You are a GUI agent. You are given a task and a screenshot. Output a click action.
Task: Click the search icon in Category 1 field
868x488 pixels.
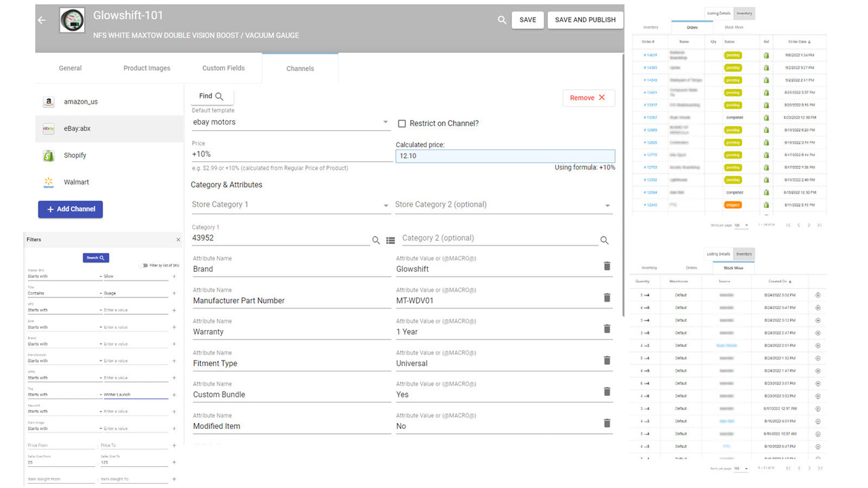point(376,240)
